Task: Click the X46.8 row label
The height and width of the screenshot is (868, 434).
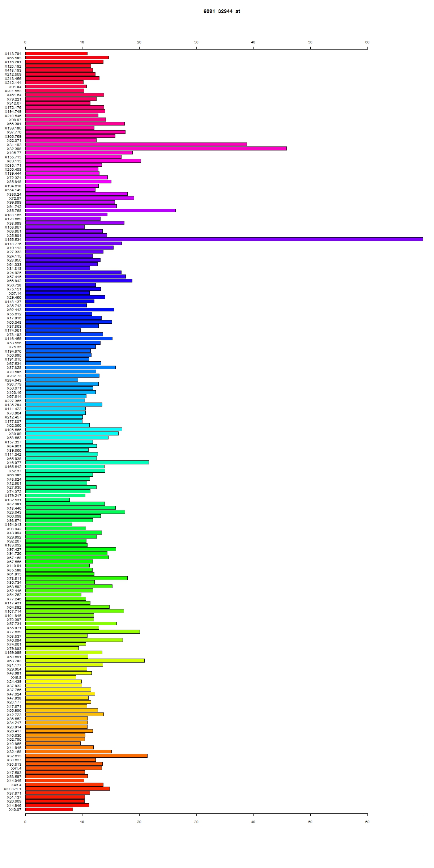Action: pyautogui.click(x=16, y=678)
